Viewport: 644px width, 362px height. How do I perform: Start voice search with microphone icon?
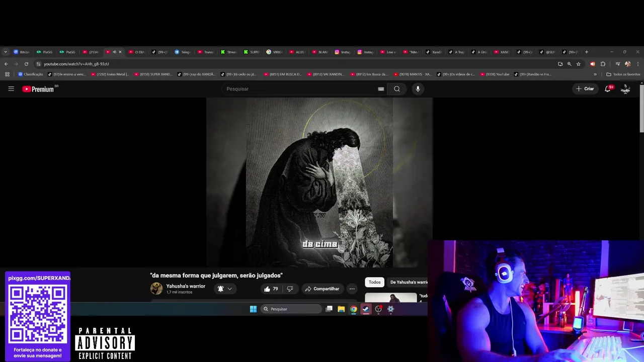coord(418,89)
